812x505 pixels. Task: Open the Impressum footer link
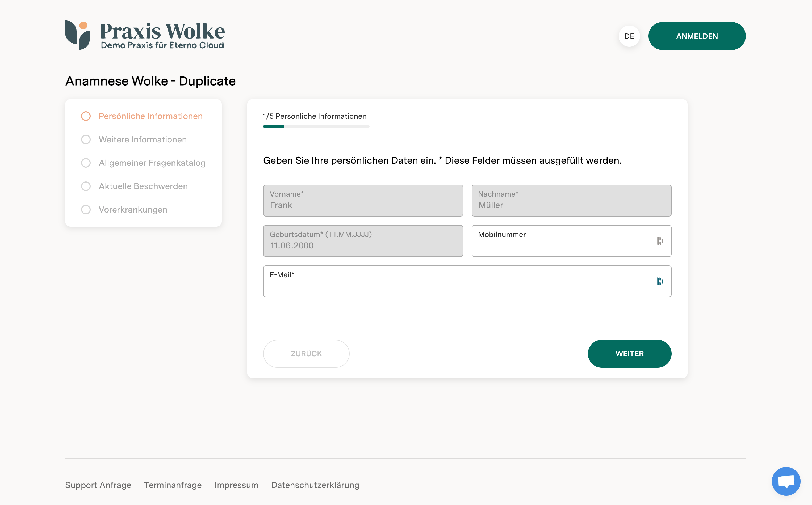(x=236, y=485)
